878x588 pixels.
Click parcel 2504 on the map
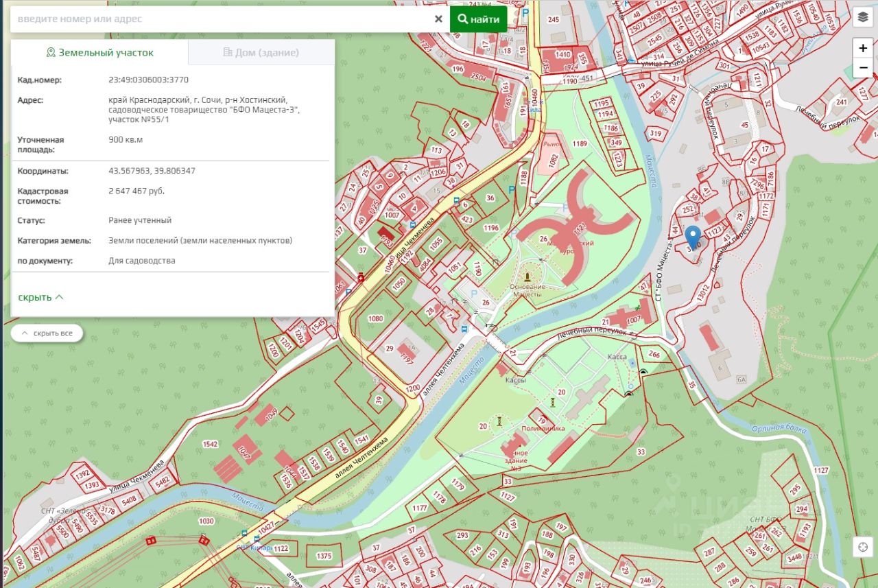(479, 78)
